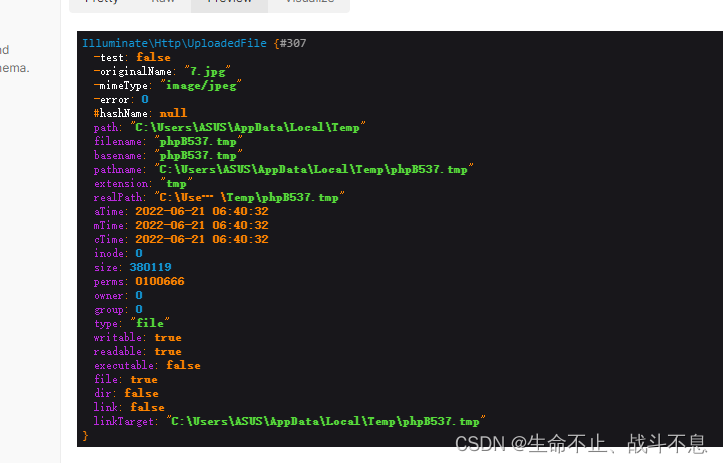Click the group value 0
The image size is (723, 463).
point(139,309)
